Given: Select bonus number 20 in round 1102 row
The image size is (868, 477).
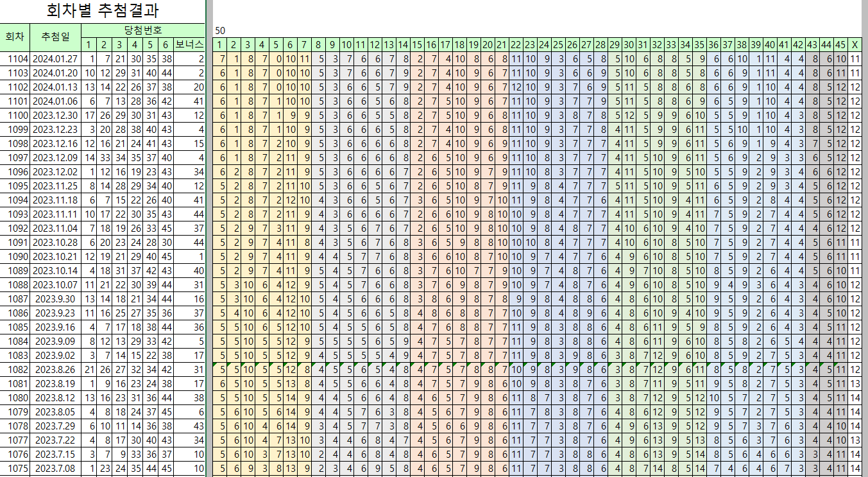Looking at the screenshot, I should [189, 87].
